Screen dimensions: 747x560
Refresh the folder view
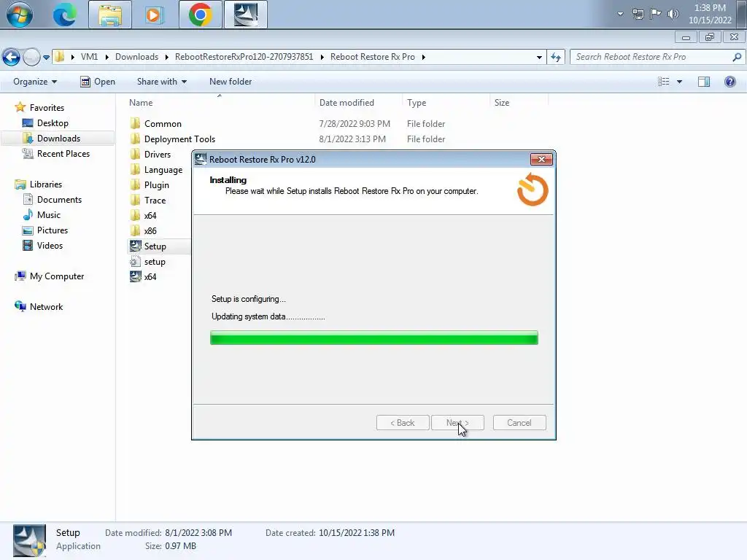pyautogui.click(x=555, y=57)
